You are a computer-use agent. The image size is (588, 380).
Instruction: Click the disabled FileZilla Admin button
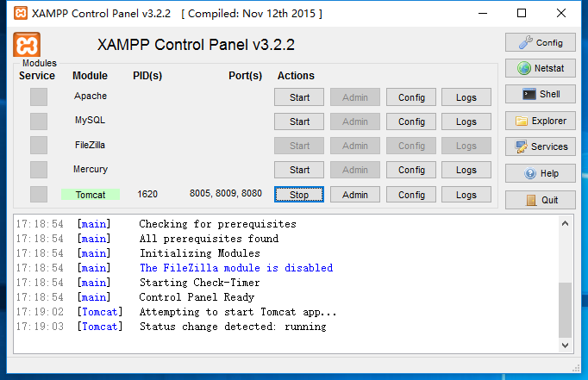[354, 146]
